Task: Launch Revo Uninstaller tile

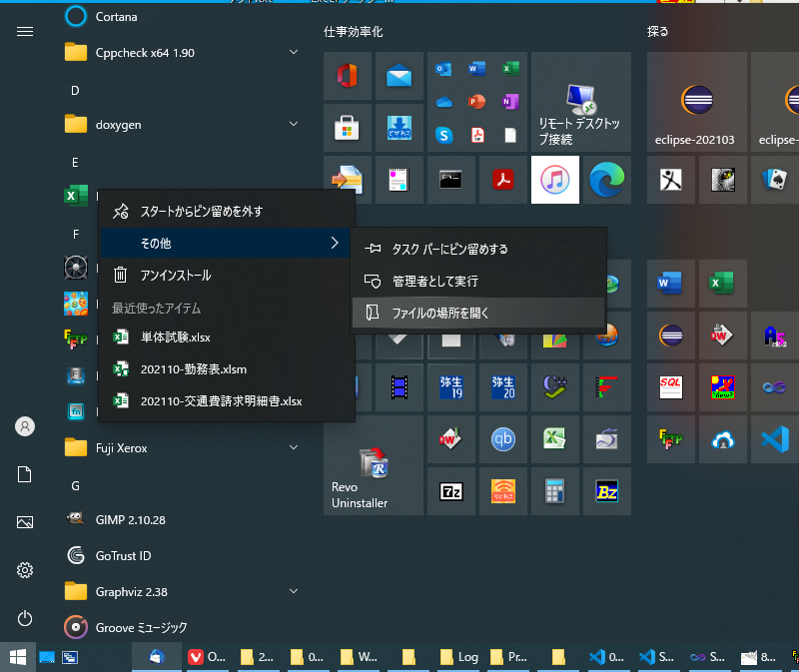Action: coord(373,465)
